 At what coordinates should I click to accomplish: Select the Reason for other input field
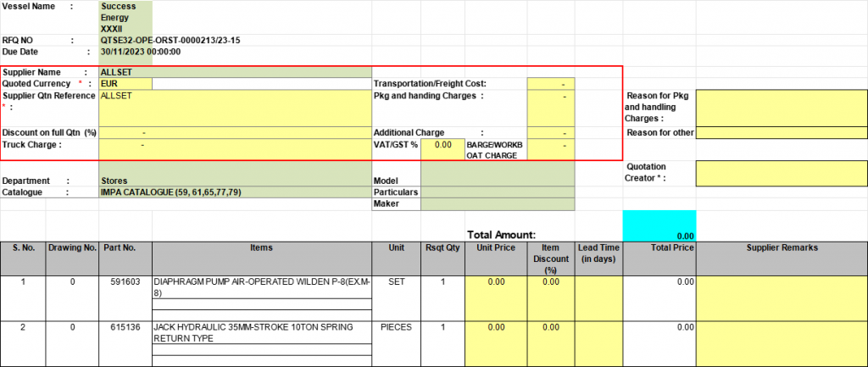[x=781, y=132]
